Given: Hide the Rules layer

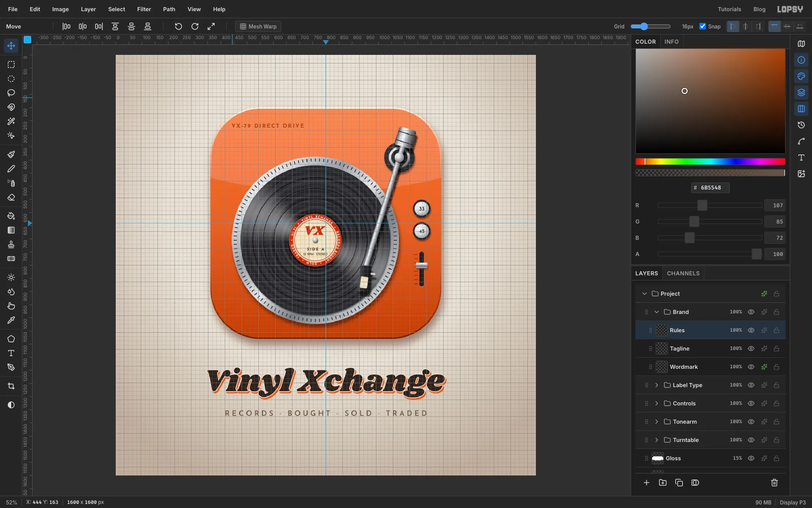Looking at the screenshot, I should click(751, 330).
